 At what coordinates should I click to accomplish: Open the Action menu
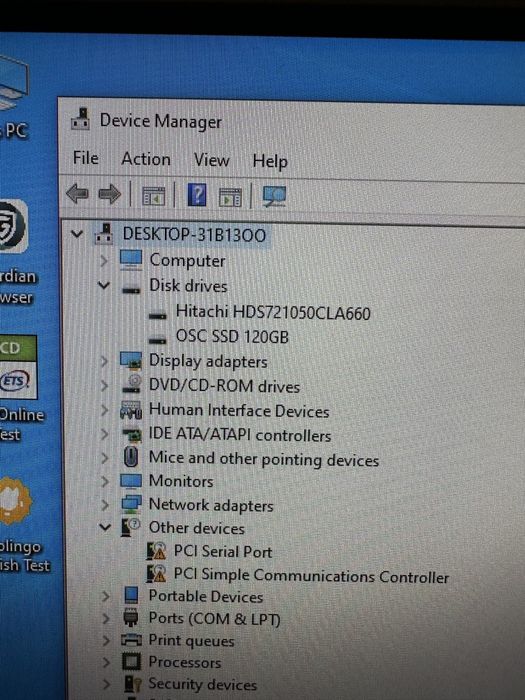click(146, 159)
